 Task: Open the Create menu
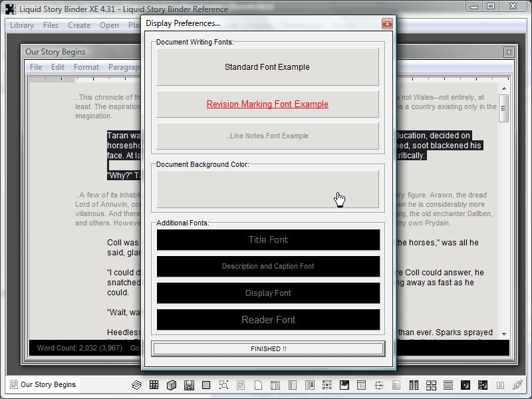click(79, 25)
